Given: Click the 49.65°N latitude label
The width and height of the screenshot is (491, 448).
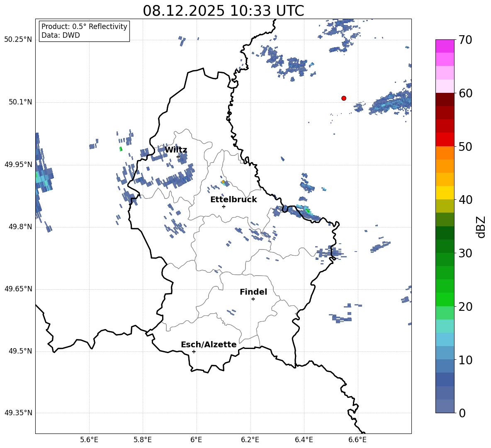Looking at the screenshot, I should tap(18, 288).
